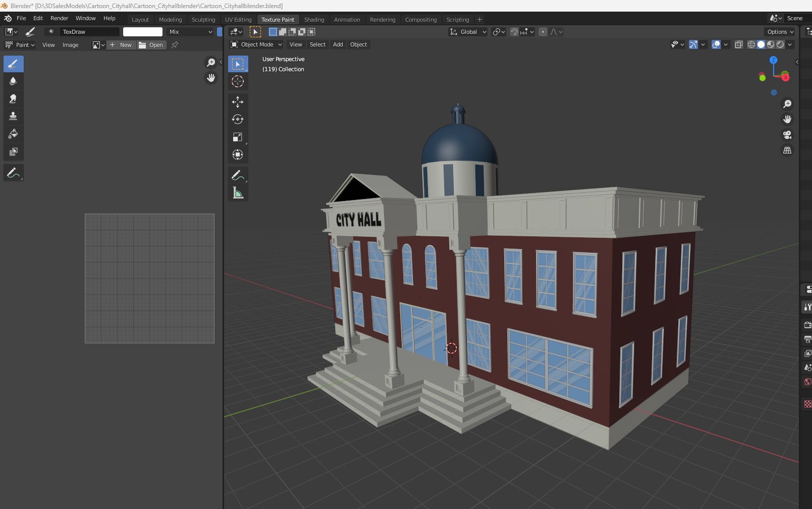The height and width of the screenshot is (509, 812).
Task: Choose the Clone stamp tool
Action: click(13, 116)
